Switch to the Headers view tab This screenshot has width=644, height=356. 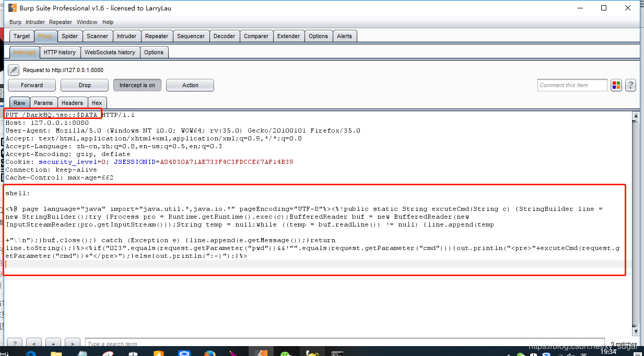72,103
